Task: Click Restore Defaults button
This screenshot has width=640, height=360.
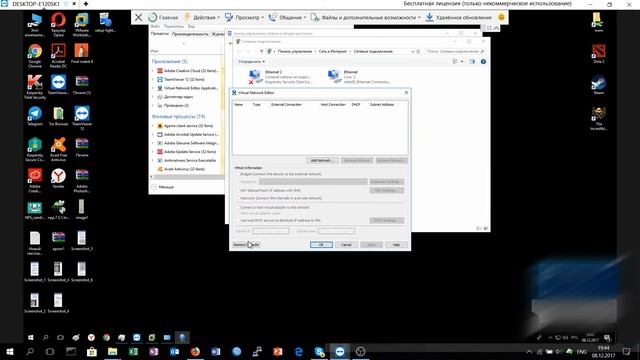Action: click(x=246, y=245)
